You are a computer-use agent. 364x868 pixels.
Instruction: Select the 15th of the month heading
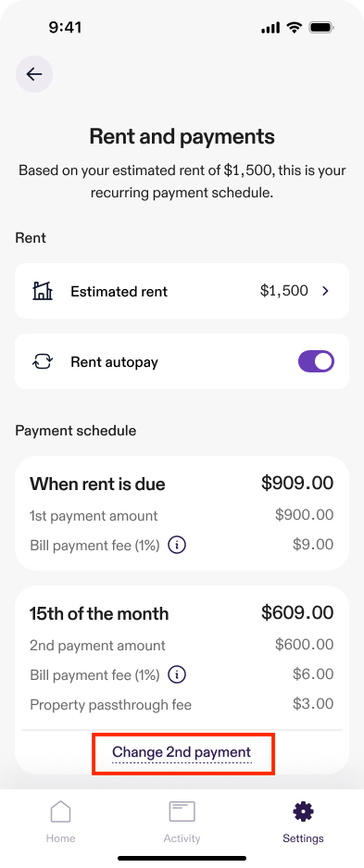pyautogui.click(x=99, y=613)
